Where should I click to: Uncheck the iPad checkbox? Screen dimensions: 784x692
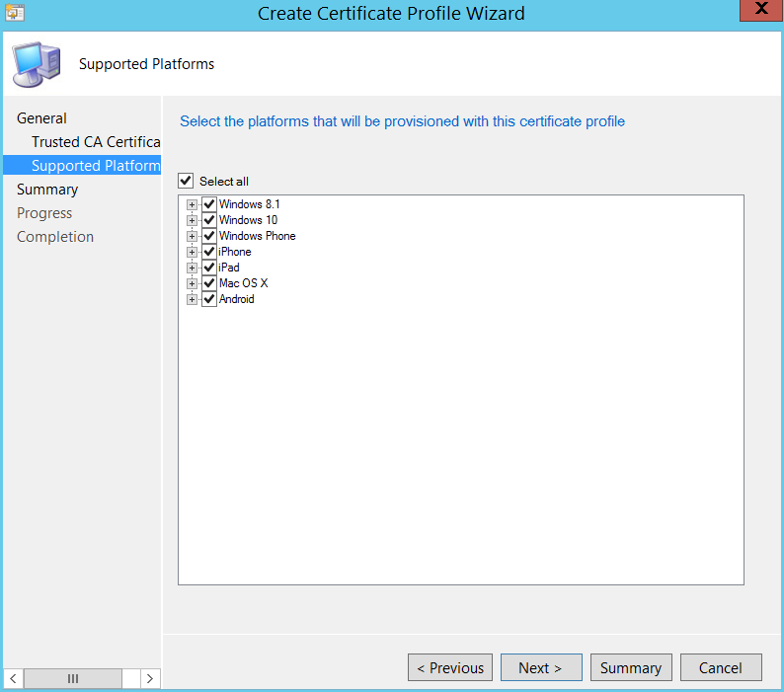click(209, 268)
